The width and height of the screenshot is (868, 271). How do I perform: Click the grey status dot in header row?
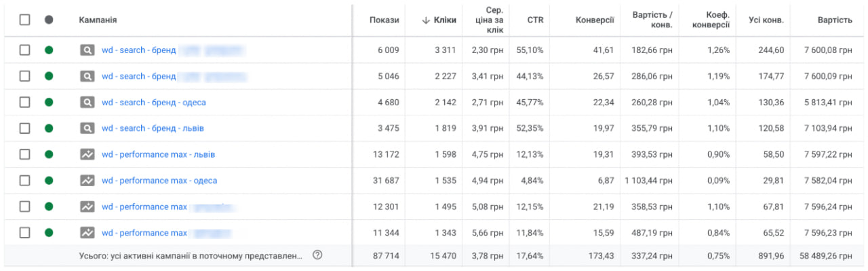[49, 20]
